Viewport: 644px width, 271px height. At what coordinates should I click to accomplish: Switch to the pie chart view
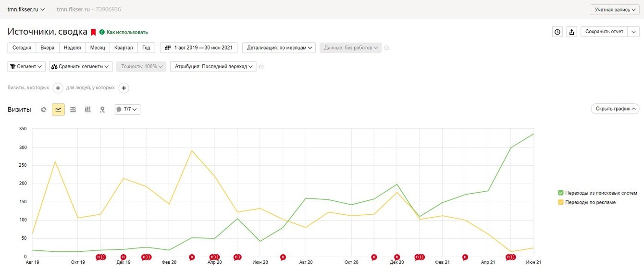click(x=44, y=110)
